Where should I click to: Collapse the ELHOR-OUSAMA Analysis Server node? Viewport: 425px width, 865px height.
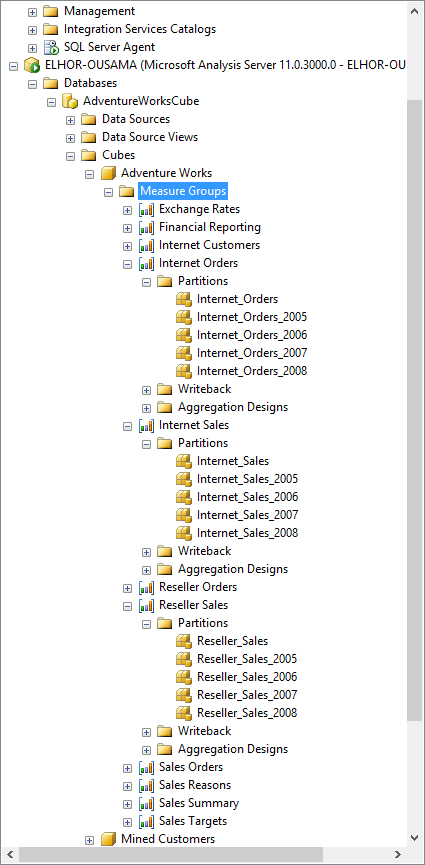point(14,65)
